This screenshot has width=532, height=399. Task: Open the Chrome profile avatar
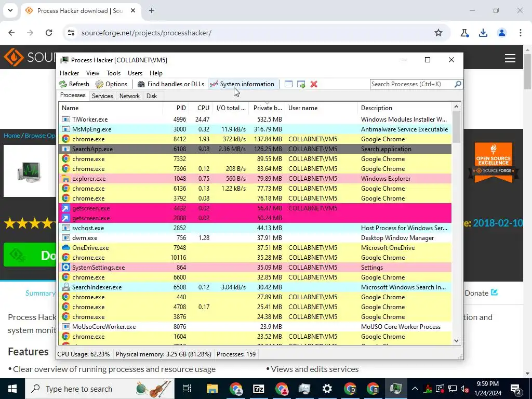click(502, 33)
